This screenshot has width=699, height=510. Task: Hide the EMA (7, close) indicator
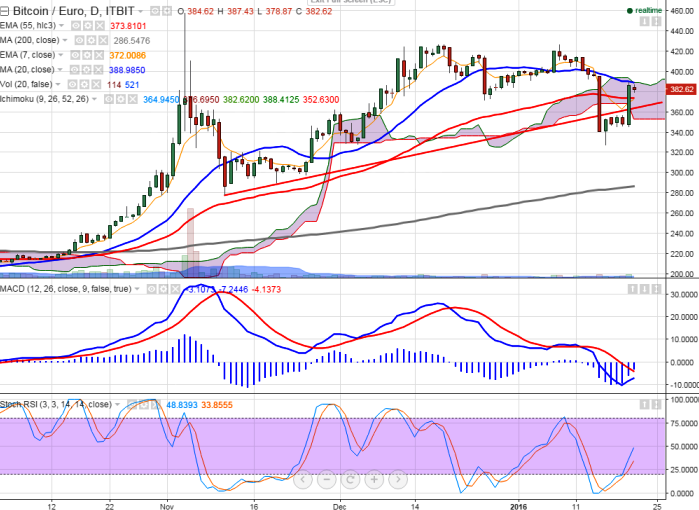point(75,55)
